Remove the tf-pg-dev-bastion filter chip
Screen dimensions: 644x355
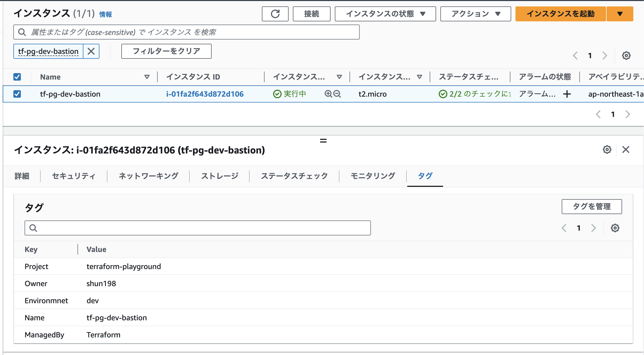(91, 51)
